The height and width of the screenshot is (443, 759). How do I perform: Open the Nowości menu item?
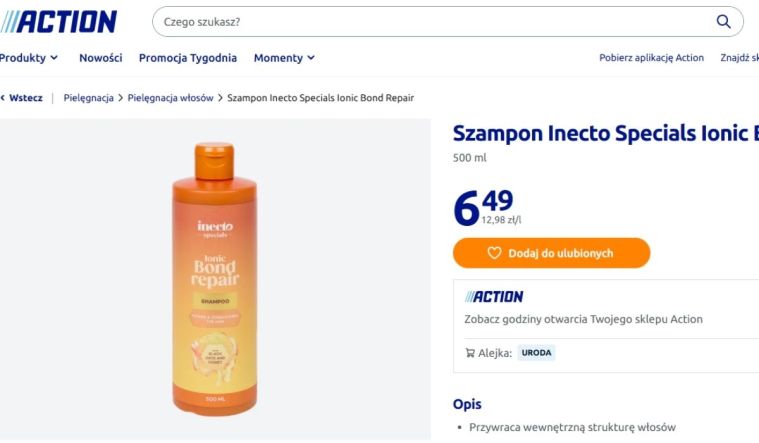tap(101, 58)
